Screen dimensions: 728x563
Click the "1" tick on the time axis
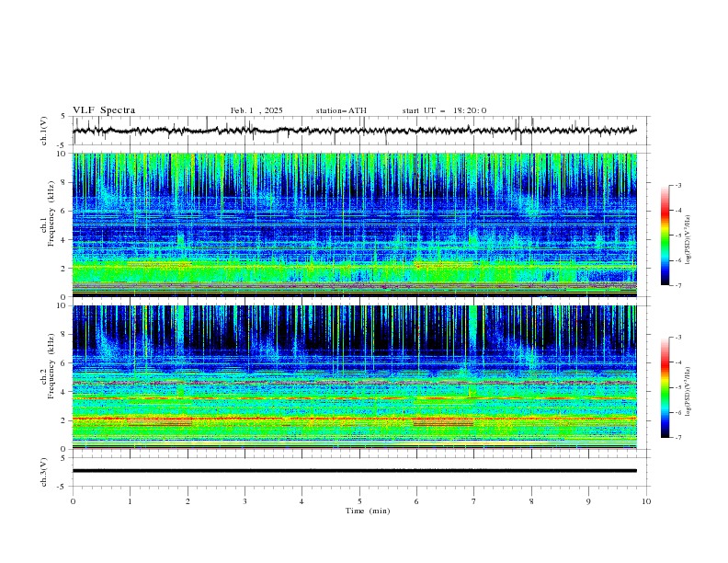pos(130,501)
